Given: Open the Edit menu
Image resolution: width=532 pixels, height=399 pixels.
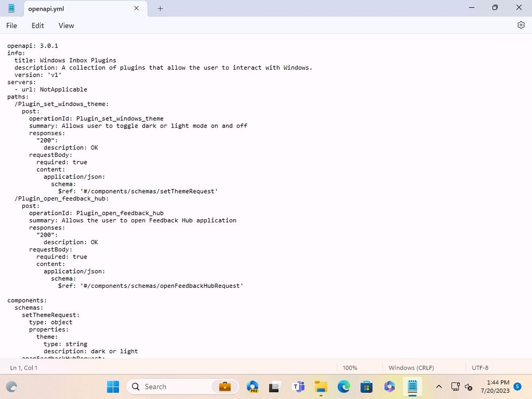Looking at the screenshot, I should click(x=38, y=26).
